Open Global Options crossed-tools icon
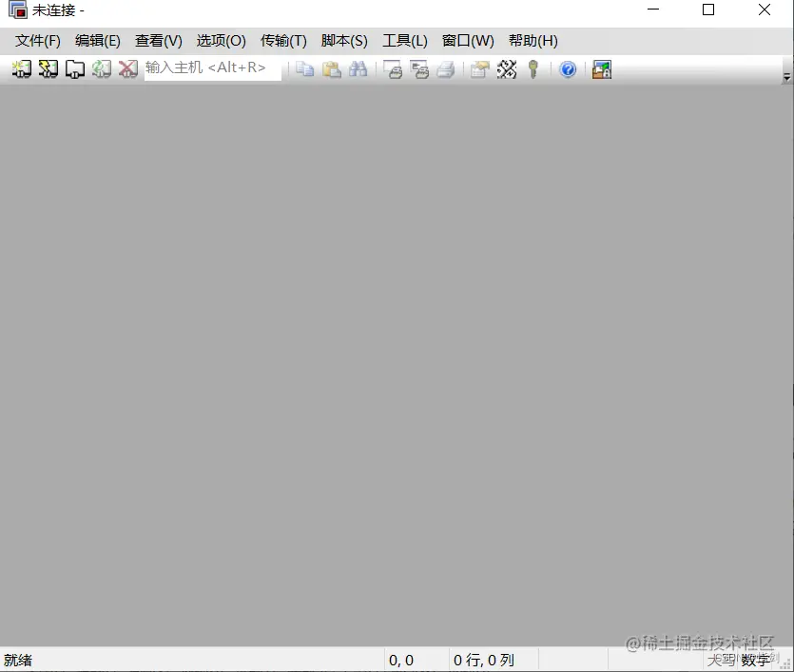 507,68
